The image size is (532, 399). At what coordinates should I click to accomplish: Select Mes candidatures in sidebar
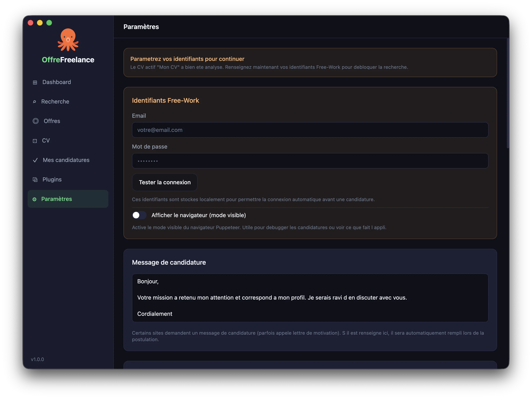pos(66,160)
